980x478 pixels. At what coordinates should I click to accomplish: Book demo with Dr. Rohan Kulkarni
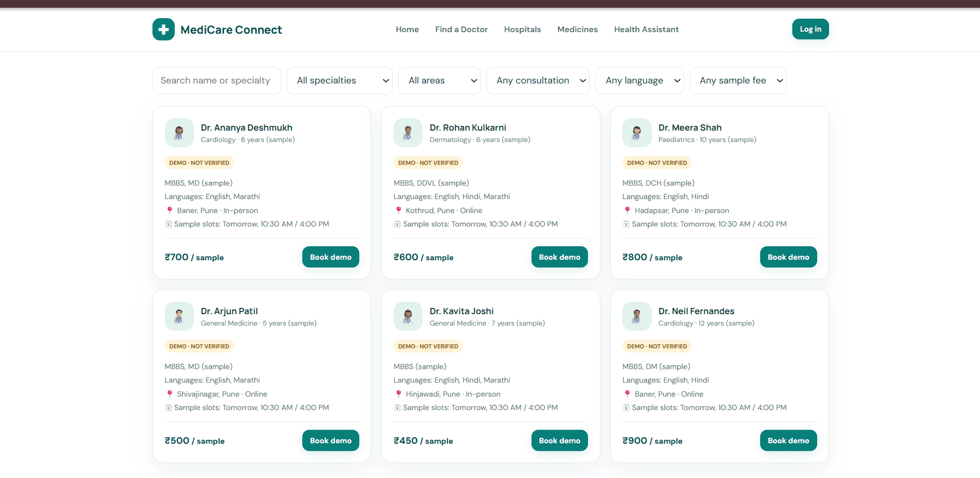pyautogui.click(x=559, y=257)
